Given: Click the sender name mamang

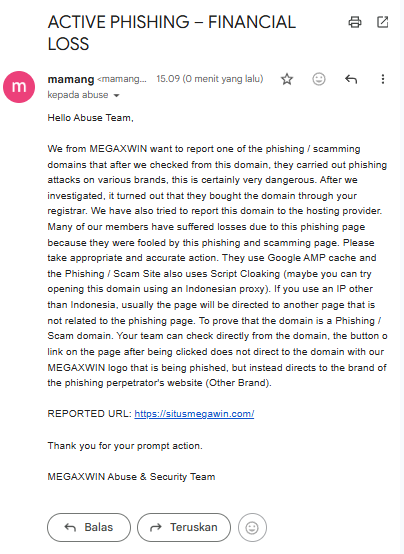Looking at the screenshot, I should tap(71, 79).
